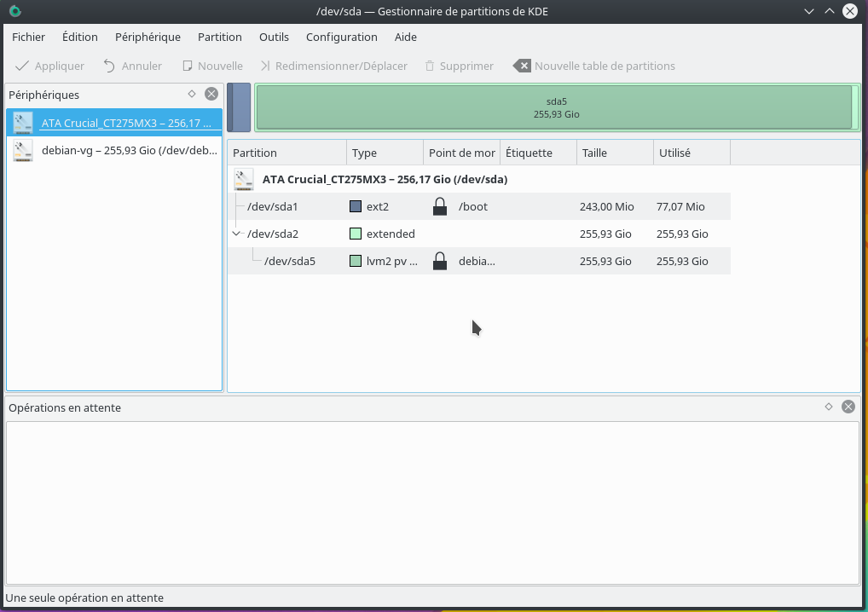Open the Configuration menu

(341, 37)
